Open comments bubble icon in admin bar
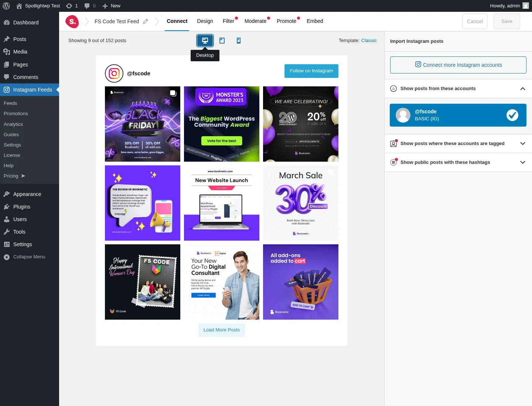The image size is (532, 406). click(87, 6)
